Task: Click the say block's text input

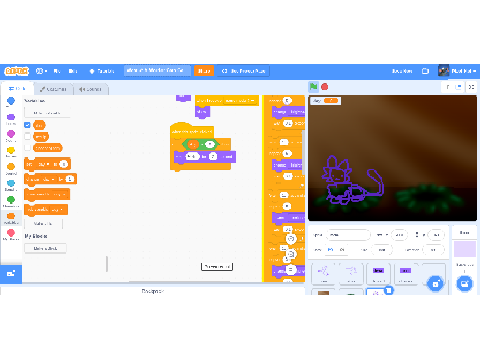Action: click(192, 156)
